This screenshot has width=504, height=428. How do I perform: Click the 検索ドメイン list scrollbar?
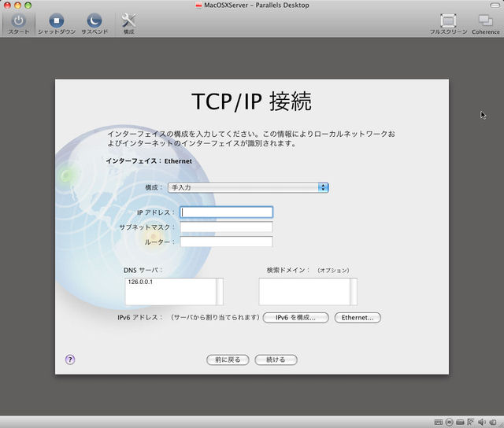(x=354, y=292)
